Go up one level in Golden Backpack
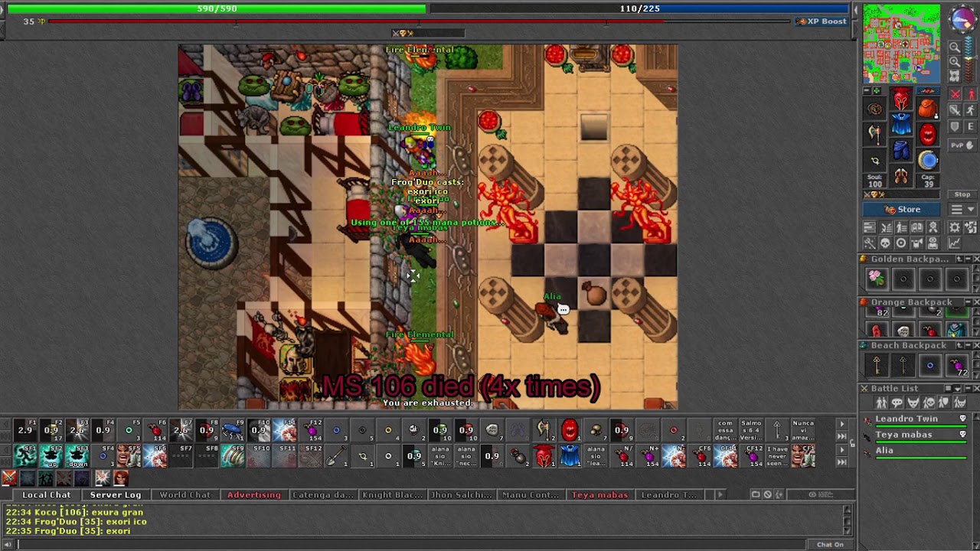 pos(958,259)
